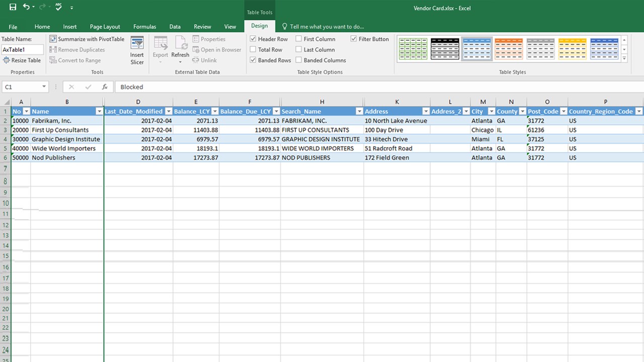This screenshot has height=362, width=644.
Task: Select the gray table style
Action: (x=540, y=48)
